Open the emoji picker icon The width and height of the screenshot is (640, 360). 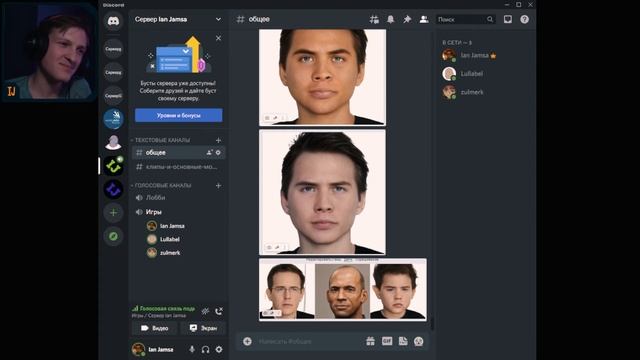[418, 341]
